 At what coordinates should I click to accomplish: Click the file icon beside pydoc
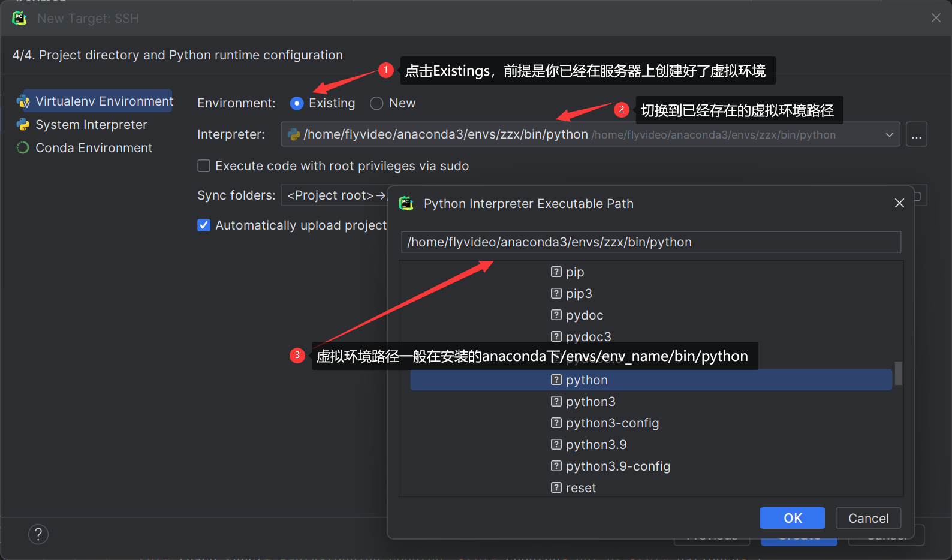(x=556, y=315)
